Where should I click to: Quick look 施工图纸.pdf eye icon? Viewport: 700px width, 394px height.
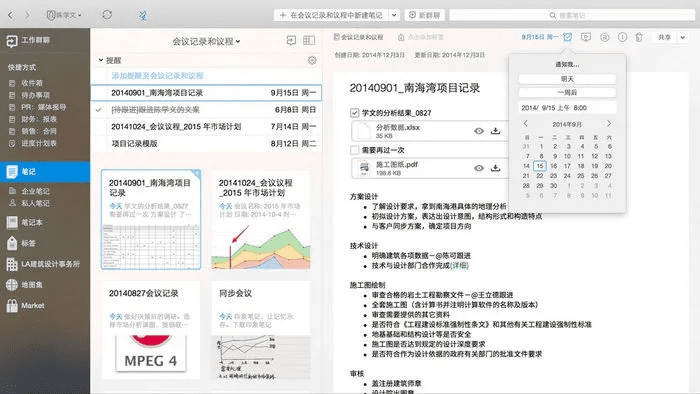[479, 168]
